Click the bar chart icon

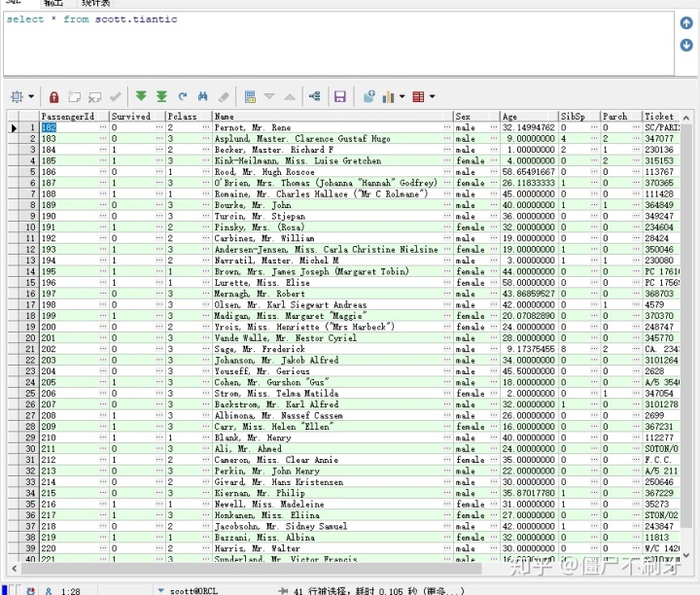coord(388,97)
